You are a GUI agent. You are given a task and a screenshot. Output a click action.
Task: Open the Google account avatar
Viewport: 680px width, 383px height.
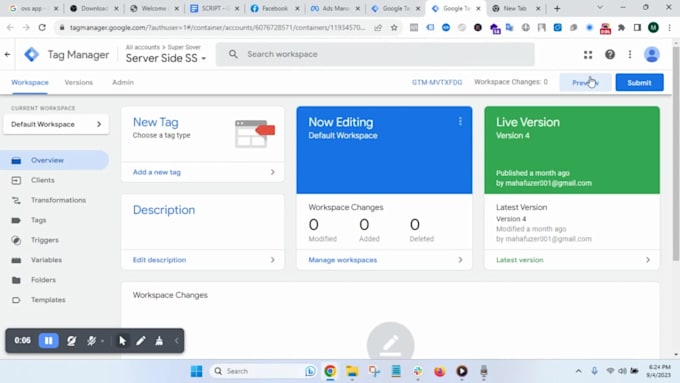tap(651, 55)
